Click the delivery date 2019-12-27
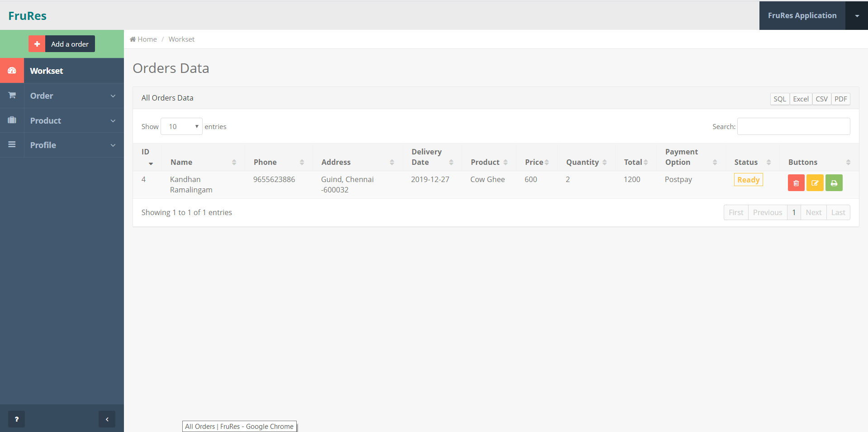868x432 pixels. coord(430,179)
